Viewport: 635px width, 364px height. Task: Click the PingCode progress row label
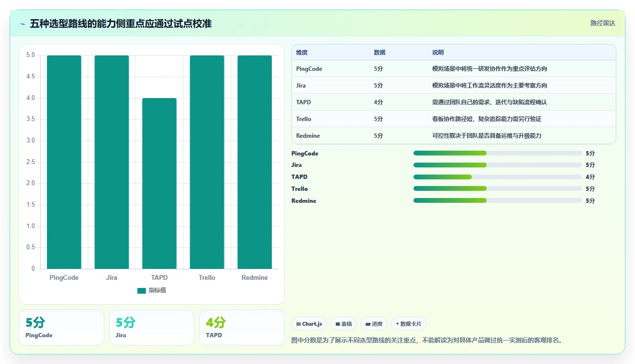point(305,154)
